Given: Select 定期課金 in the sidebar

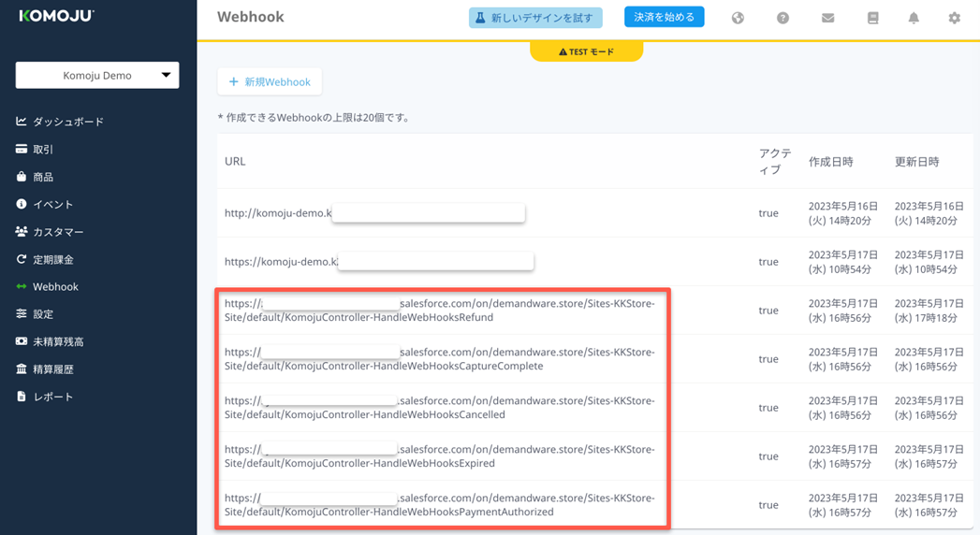Looking at the screenshot, I should coord(52,259).
